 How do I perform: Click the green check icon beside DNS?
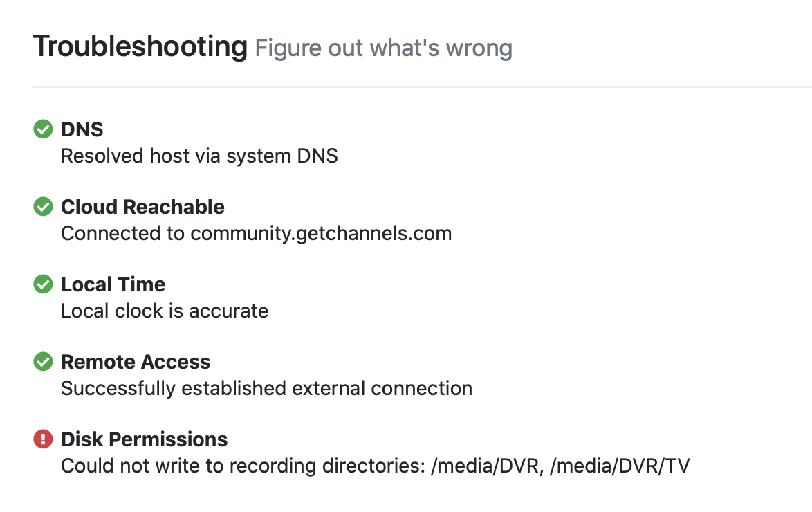43,129
